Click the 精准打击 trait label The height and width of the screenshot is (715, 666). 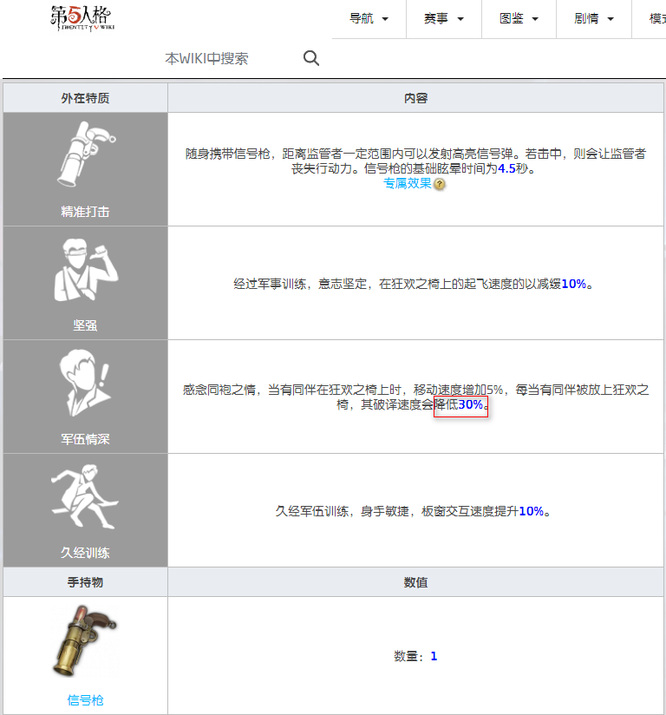click(85, 212)
